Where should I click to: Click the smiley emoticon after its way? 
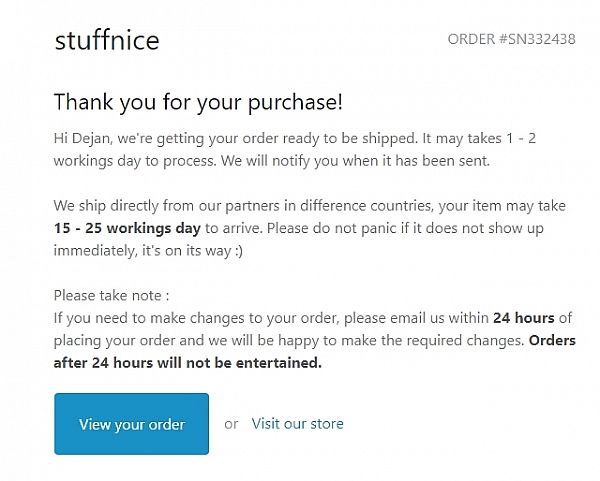pos(239,251)
